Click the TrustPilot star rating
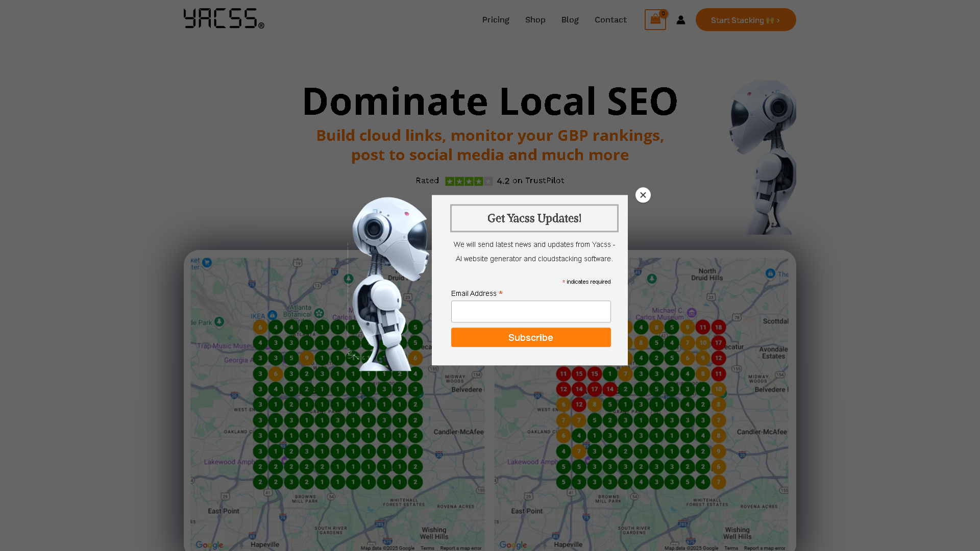Viewport: 980px width, 551px height. [x=470, y=181]
